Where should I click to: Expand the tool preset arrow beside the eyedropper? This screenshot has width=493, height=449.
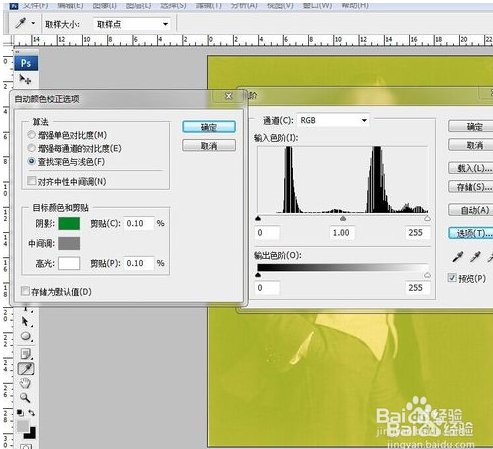[x=33, y=23]
